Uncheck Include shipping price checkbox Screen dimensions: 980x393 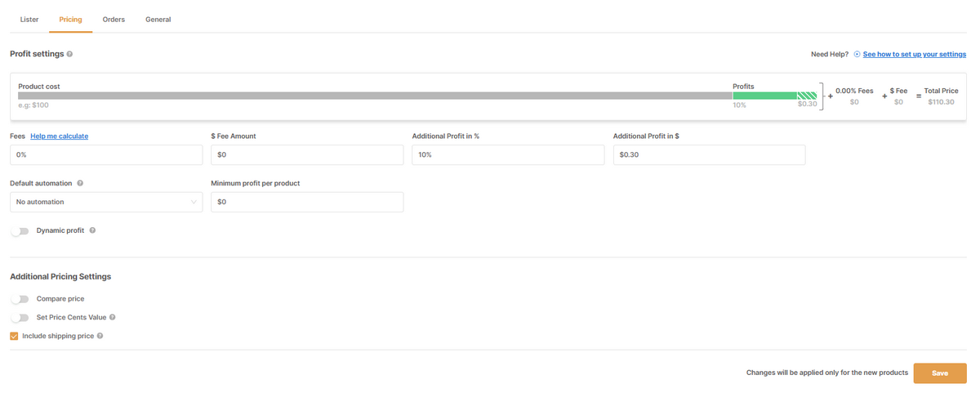pyautogui.click(x=14, y=336)
